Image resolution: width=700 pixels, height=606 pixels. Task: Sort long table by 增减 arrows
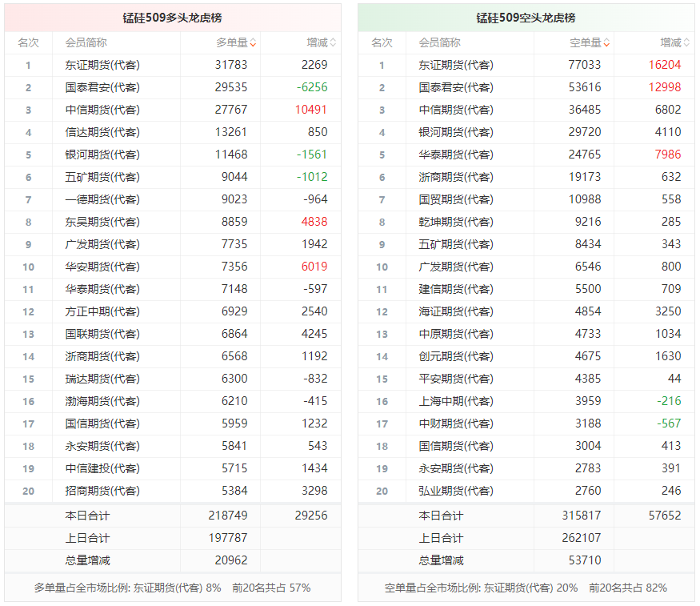[333, 43]
